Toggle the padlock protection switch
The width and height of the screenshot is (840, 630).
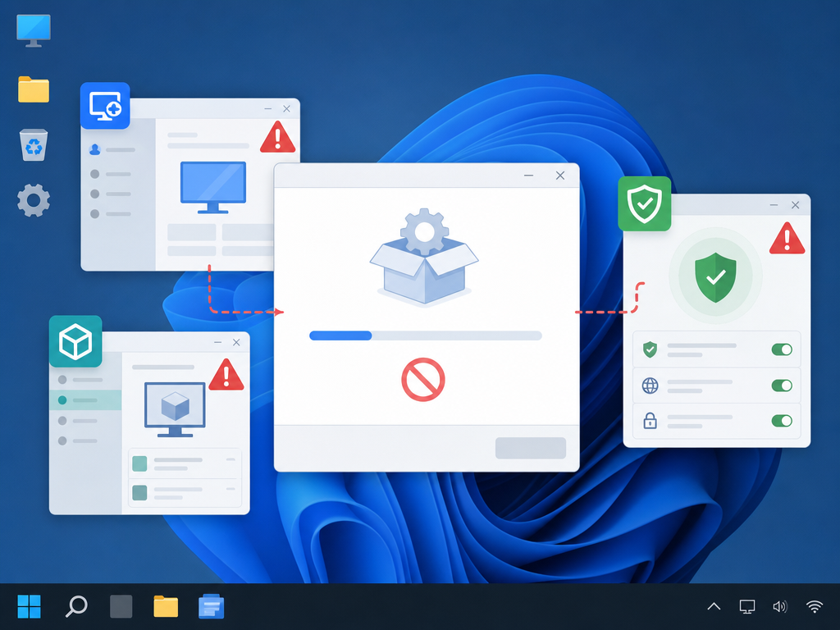tap(782, 421)
